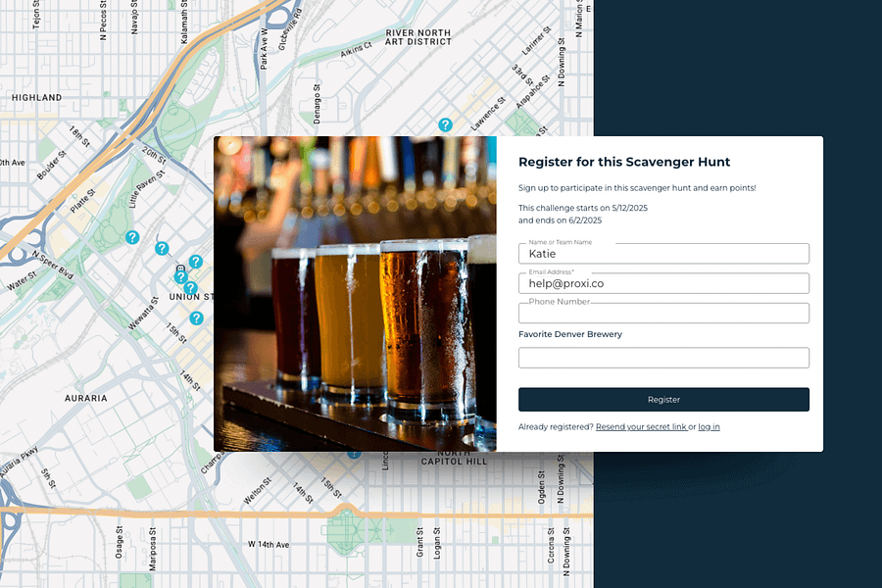Follow the Resend your secret link
Screen dimensions: 882x588
tap(641, 426)
